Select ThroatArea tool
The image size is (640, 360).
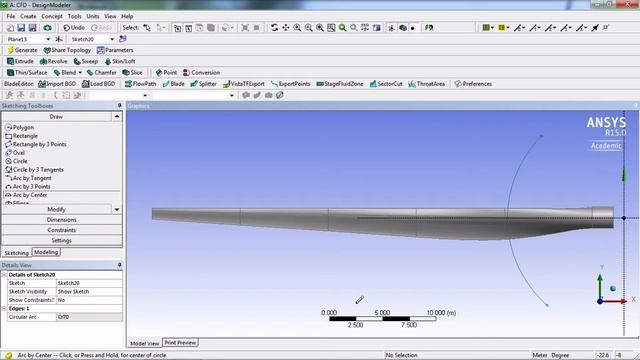[427, 84]
